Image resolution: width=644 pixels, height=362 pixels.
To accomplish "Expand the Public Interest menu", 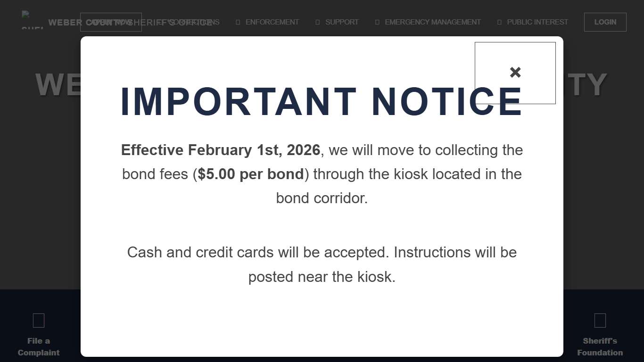I will click(537, 22).
